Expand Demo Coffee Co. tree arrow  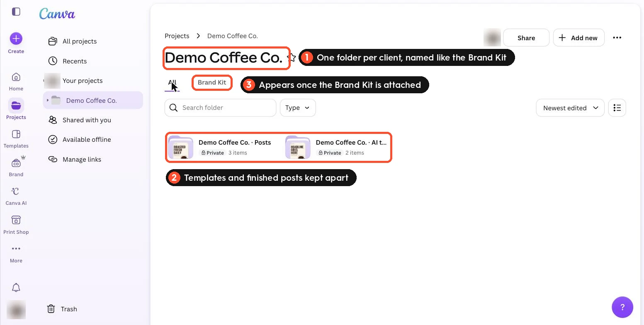pos(48,100)
